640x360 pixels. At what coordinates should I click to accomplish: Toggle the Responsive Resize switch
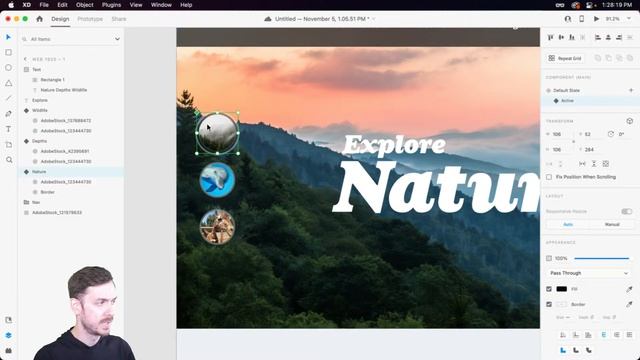[x=626, y=211]
